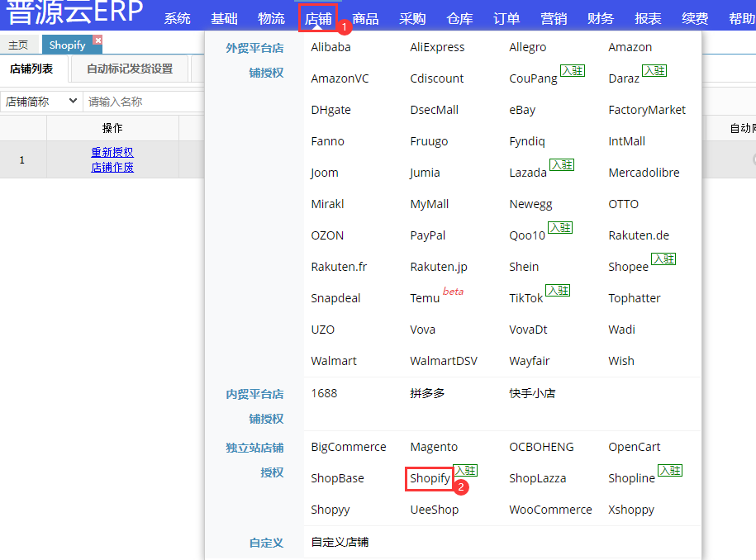Choose ShopLazza independent site

pos(538,478)
